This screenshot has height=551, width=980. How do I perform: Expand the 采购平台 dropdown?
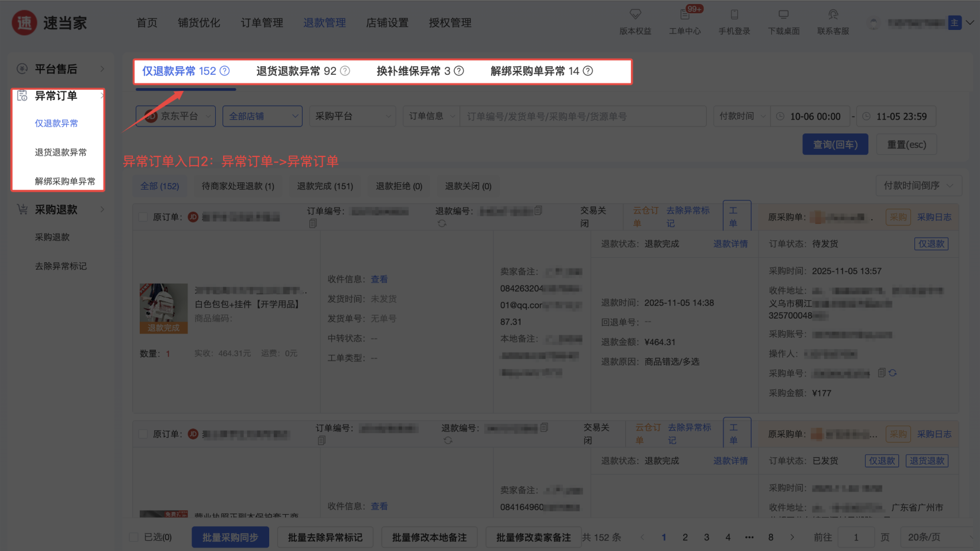352,116
